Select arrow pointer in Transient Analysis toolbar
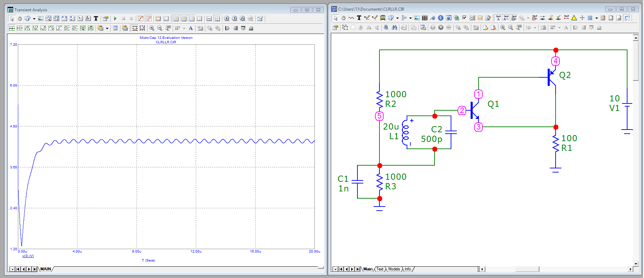The height and width of the screenshot is (278, 644). tap(12, 19)
